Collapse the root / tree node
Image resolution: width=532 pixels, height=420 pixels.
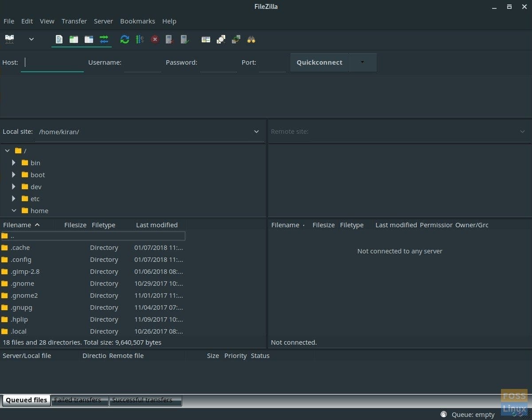(x=7, y=151)
